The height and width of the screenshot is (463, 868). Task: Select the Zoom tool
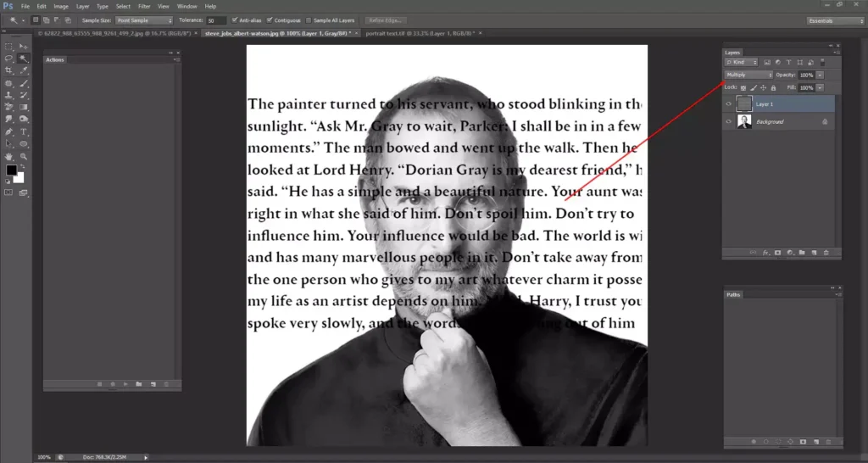[24, 157]
